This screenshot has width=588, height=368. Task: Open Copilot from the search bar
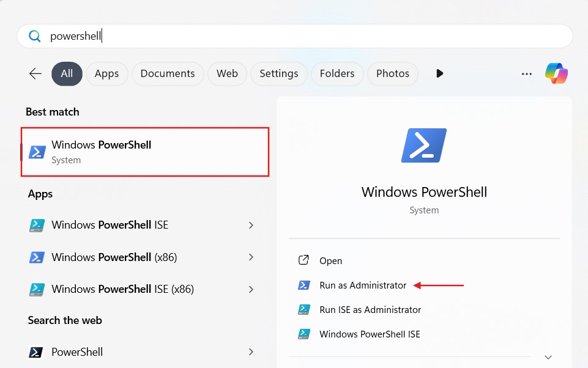click(x=556, y=73)
